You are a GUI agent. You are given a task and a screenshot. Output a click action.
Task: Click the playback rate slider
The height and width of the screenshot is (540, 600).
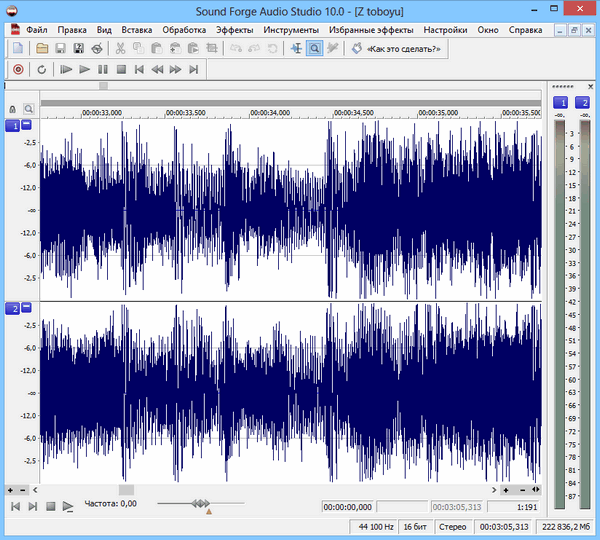201,503
